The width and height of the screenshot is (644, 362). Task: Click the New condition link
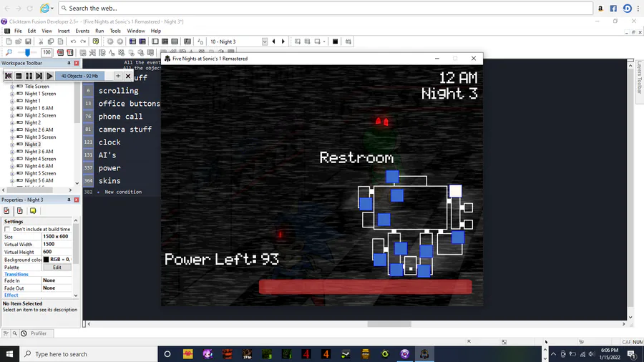click(123, 192)
